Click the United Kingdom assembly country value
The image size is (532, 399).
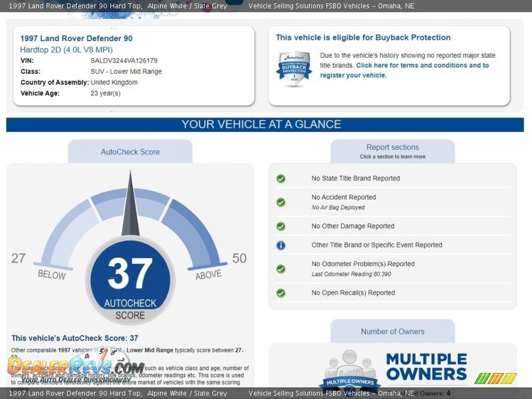coord(114,83)
